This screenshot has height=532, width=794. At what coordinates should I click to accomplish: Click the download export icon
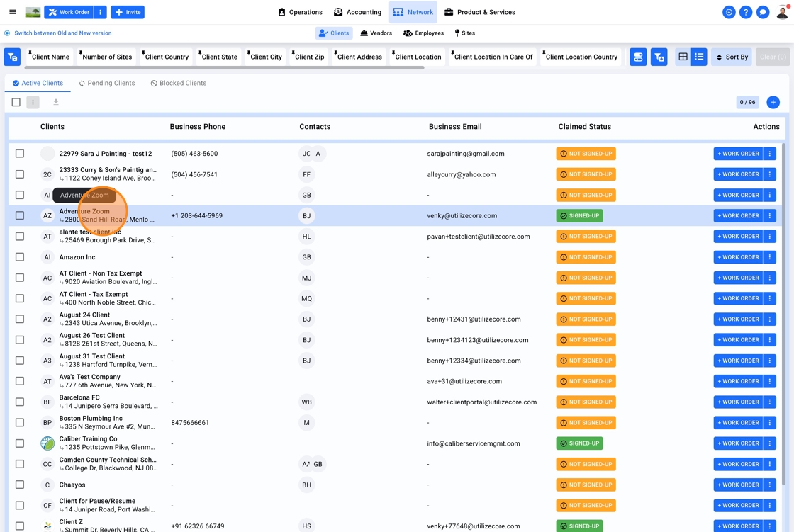pos(56,102)
